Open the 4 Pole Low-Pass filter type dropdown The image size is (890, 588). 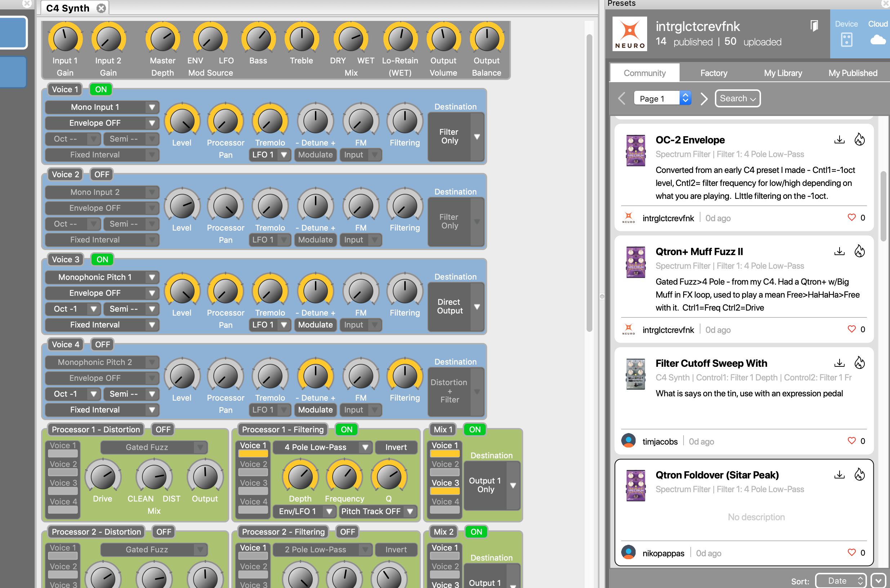(322, 447)
